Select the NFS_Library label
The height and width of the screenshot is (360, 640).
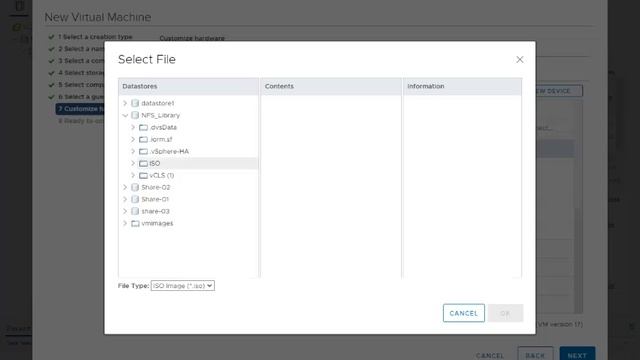160,116
